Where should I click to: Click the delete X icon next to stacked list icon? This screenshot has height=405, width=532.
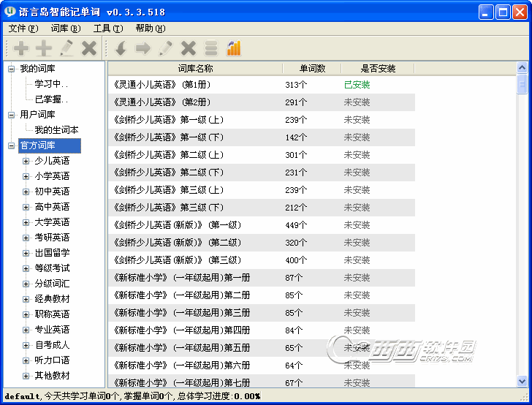pyautogui.click(x=189, y=48)
